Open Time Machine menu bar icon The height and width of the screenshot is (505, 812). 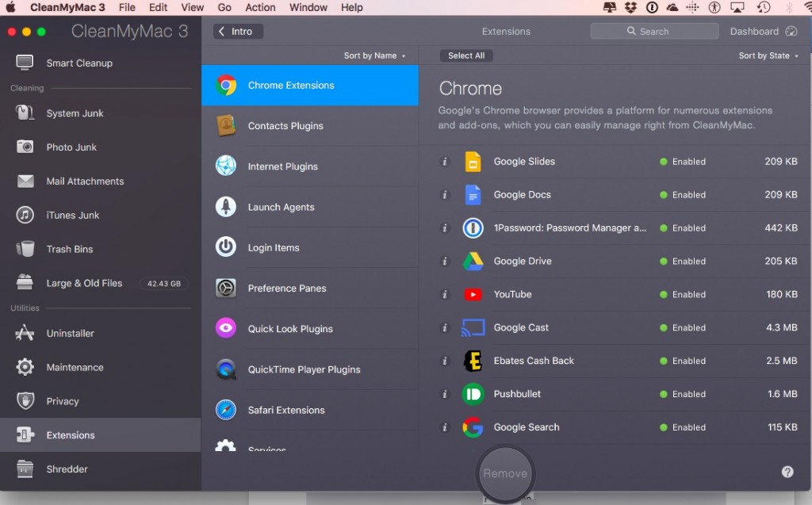(x=764, y=7)
